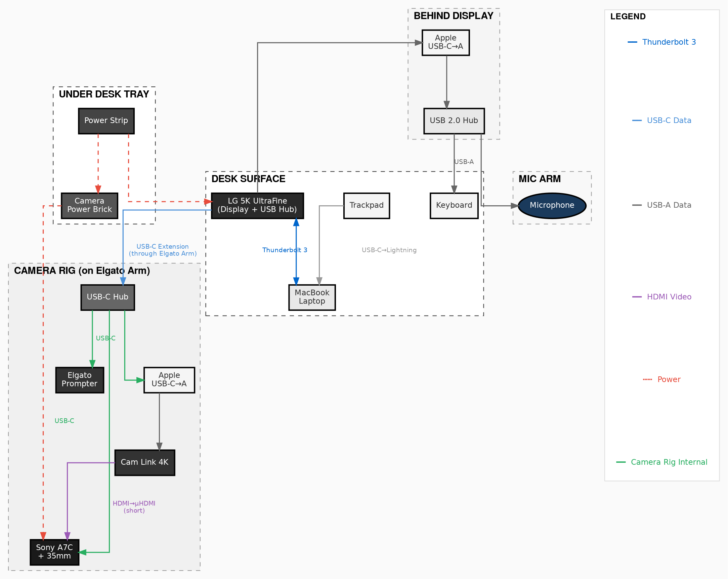The height and width of the screenshot is (579, 728).
Task: Click the Power Strip node
Action: (106, 121)
